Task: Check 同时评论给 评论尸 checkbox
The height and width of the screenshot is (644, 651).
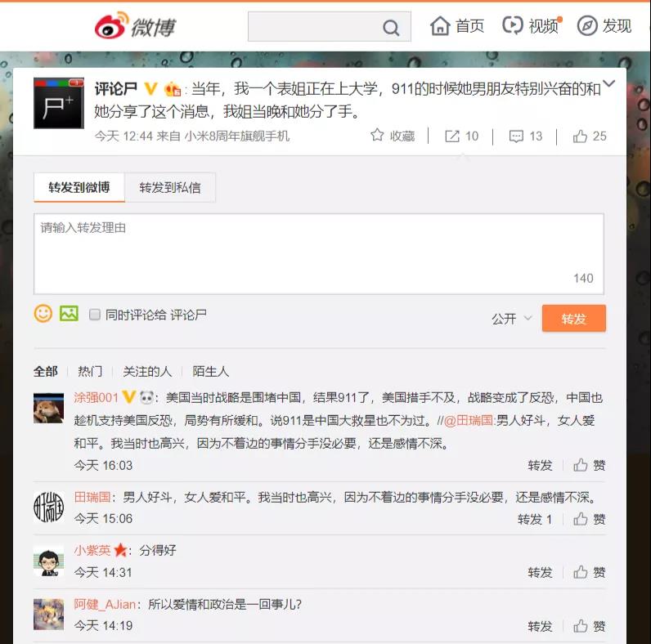Action: (x=95, y=315)
